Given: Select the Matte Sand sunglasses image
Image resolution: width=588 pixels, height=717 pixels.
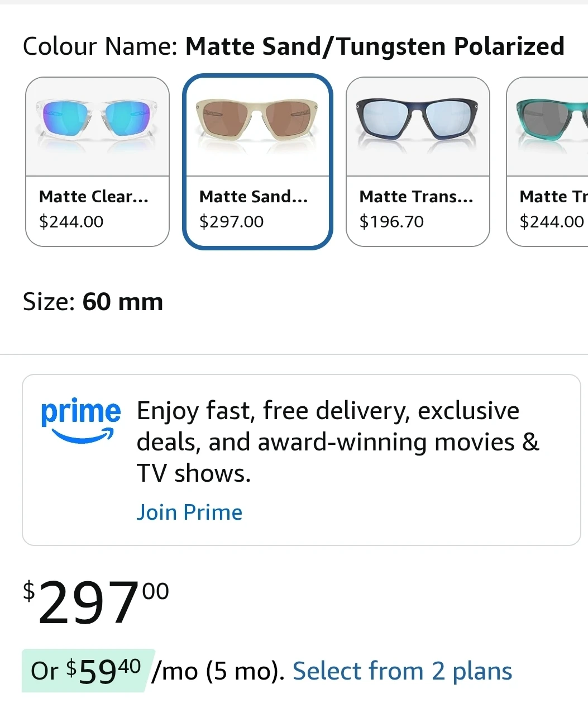Looking at the screenshot, I should tap(257, 126).
